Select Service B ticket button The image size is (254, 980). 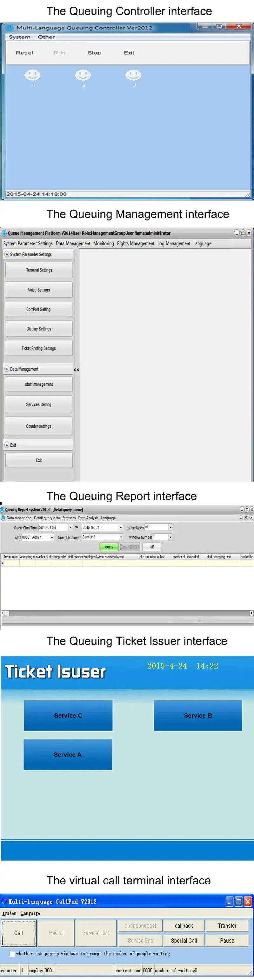(x=198, y=716)
